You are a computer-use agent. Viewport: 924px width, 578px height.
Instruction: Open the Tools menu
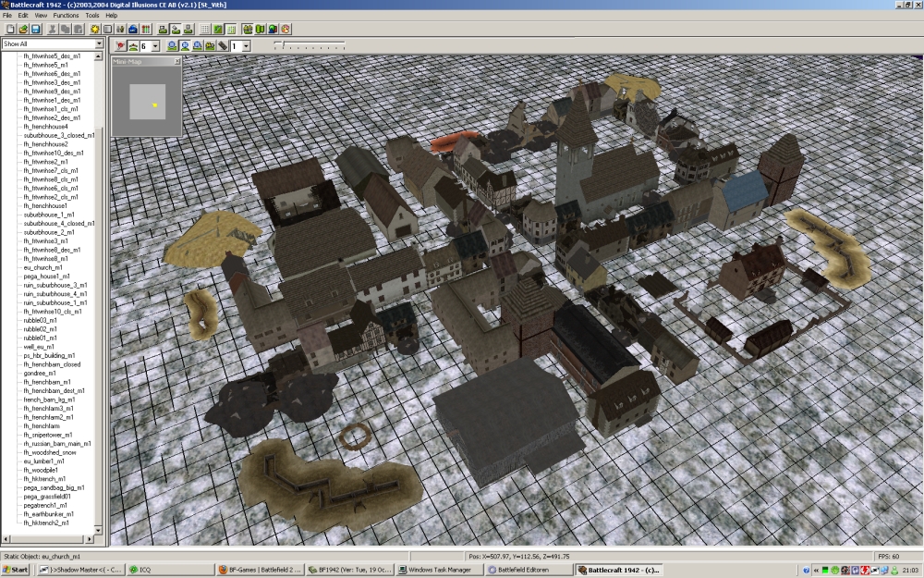tap(91, 16)
